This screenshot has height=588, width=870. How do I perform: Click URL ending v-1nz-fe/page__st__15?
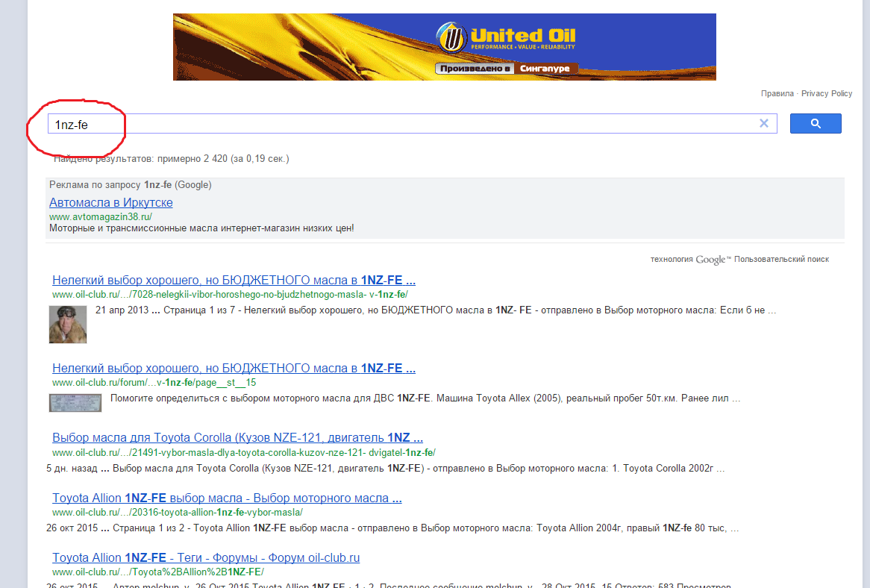[x=154, y=383]
